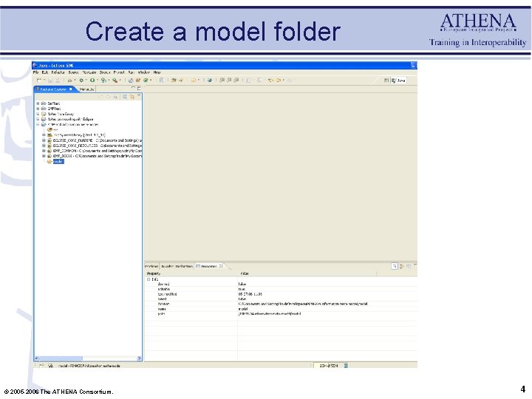532x399 pixels.
Task: Click the Back navigation arrow in main toolbar
Action: (x=279, y=81)
